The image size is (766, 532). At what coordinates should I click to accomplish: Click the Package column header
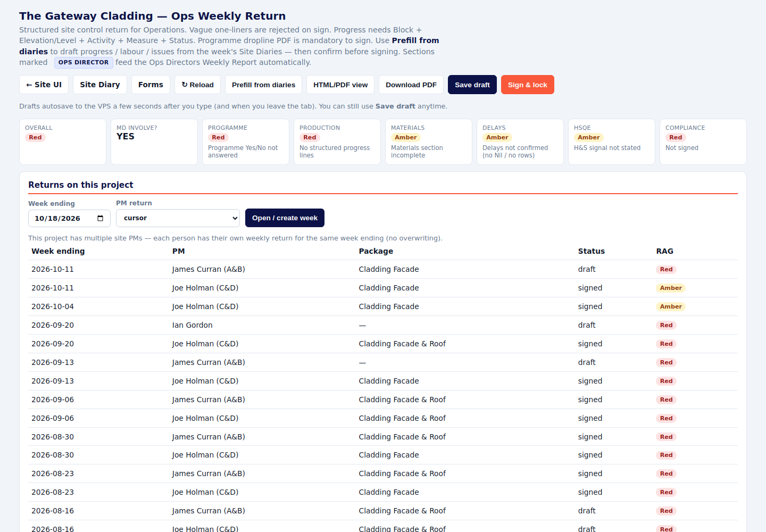coord(376,251)
